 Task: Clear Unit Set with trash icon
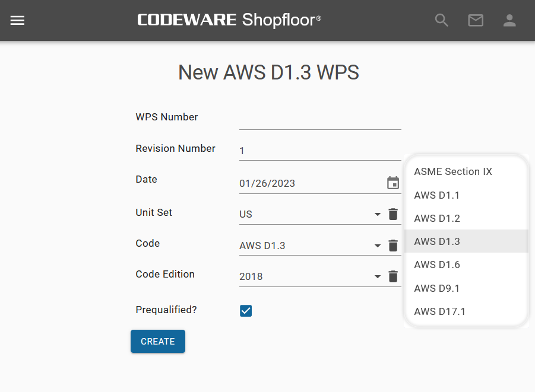393,214
